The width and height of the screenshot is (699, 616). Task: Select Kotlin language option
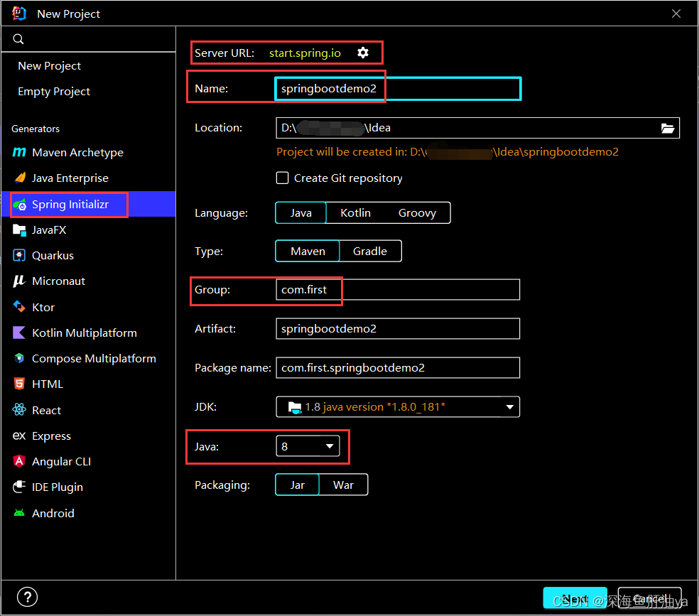[355, 213]
